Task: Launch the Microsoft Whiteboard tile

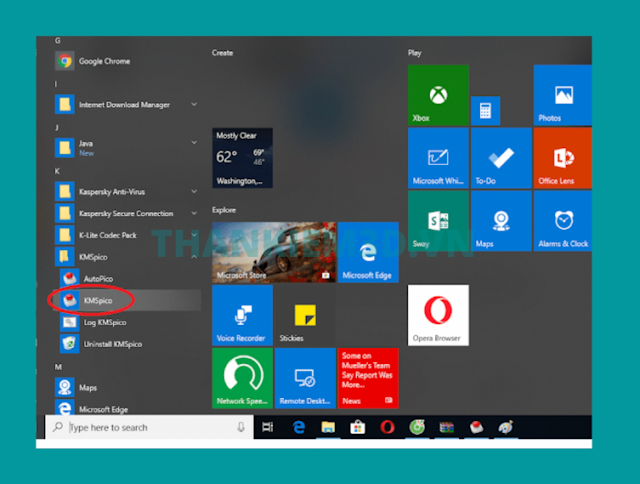Action: point(438,158)
